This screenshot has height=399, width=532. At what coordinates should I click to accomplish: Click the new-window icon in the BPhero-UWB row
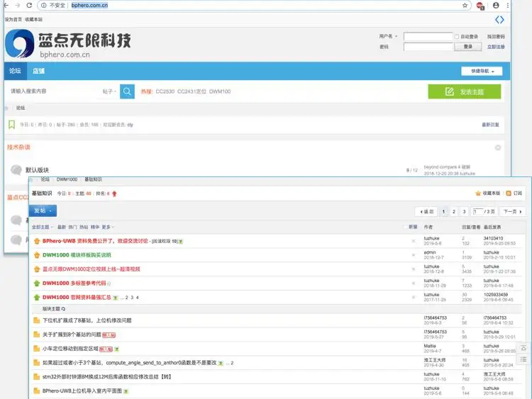point(414,241)
